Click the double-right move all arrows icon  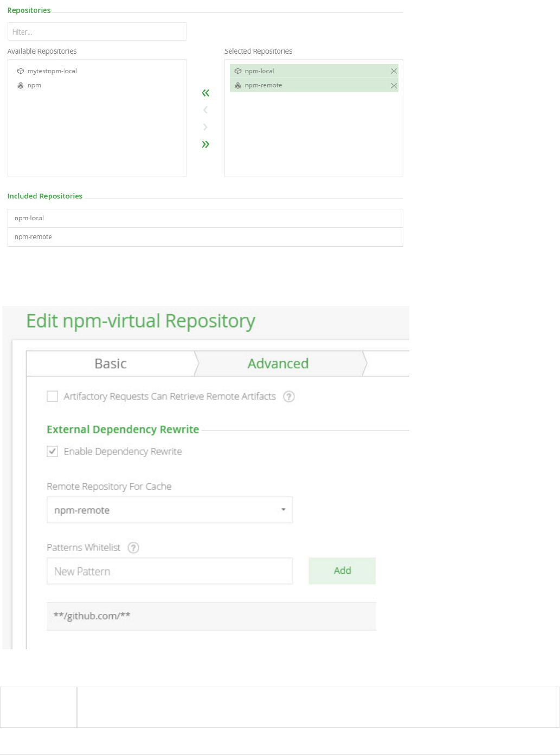[205, 144]
